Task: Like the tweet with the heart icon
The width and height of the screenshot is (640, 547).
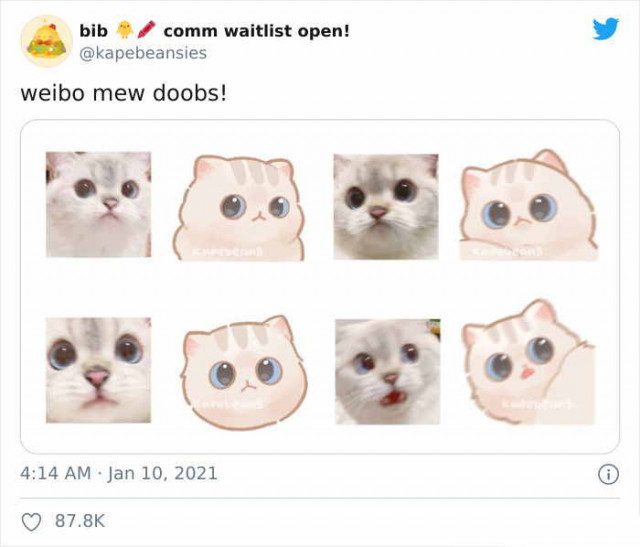Action: point(31,522)
